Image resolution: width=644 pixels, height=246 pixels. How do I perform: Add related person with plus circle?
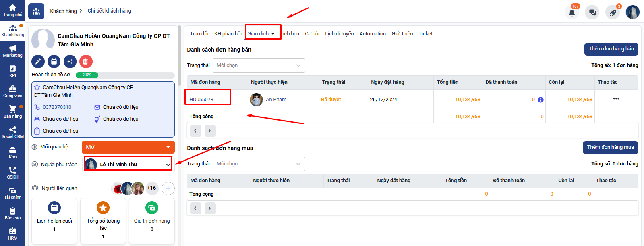(x=168, y=188)
